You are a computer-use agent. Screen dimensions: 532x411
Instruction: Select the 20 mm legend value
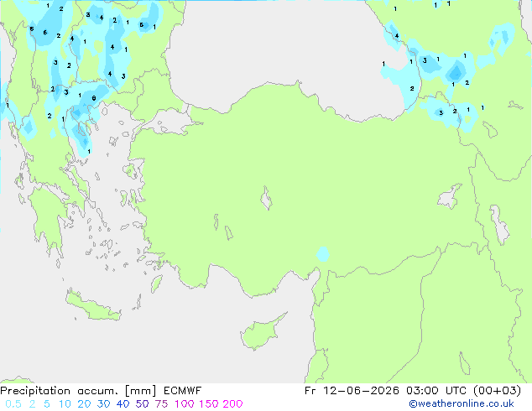tap(84, 404)
